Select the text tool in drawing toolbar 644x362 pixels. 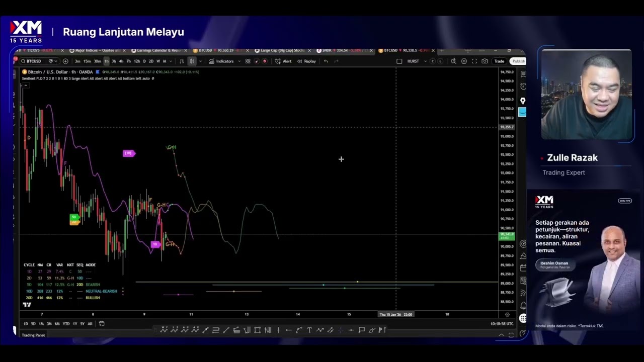point(309,330)
